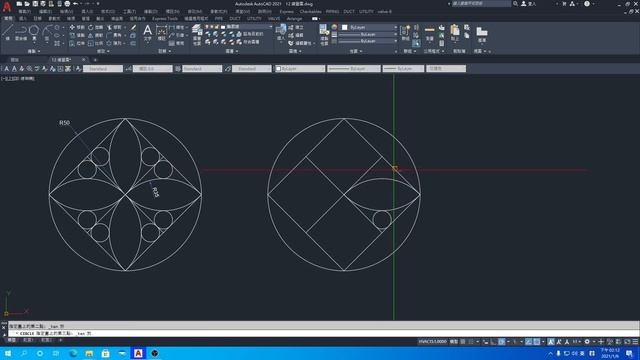640x360 pixels.
Task: Expand the Annotation panel dropdown
Action: click(x=164, y=51)
